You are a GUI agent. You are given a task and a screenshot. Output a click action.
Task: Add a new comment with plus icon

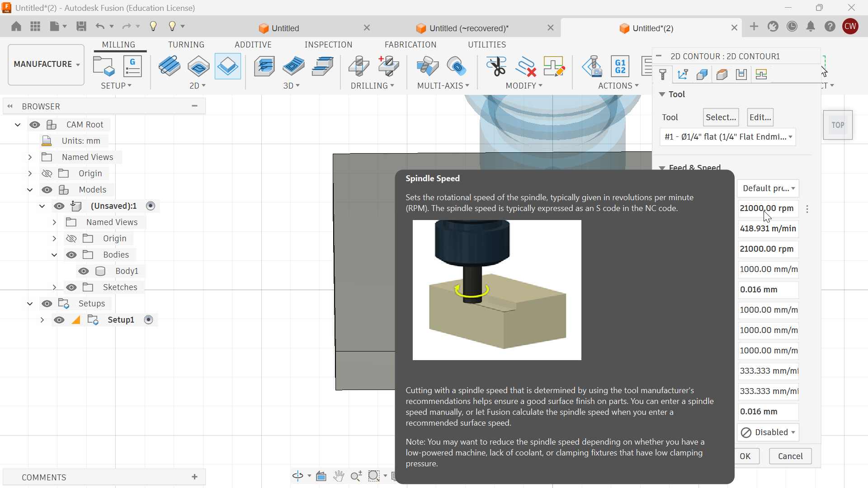(195, 477)
